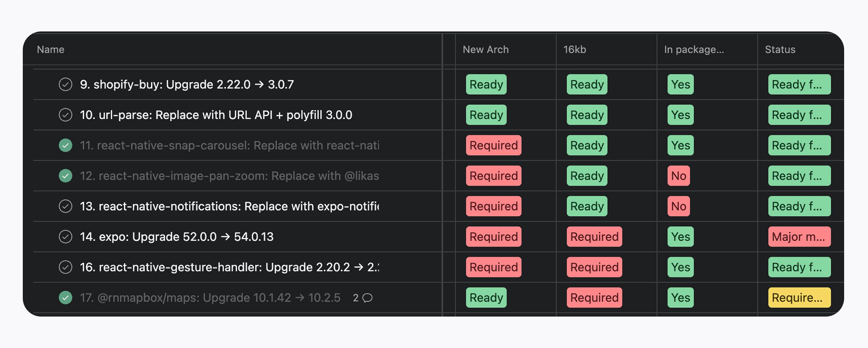
Task: Select In package No tag for react-native-notifications
Action: tap(679, 206)
